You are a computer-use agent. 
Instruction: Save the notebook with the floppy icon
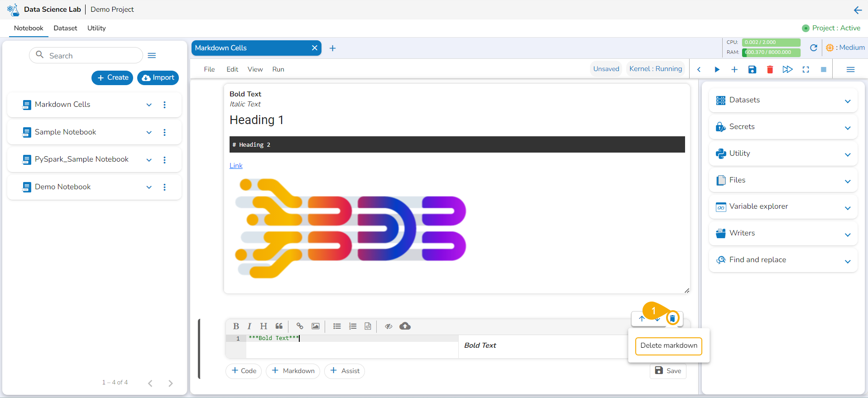(x=752, y=69)
